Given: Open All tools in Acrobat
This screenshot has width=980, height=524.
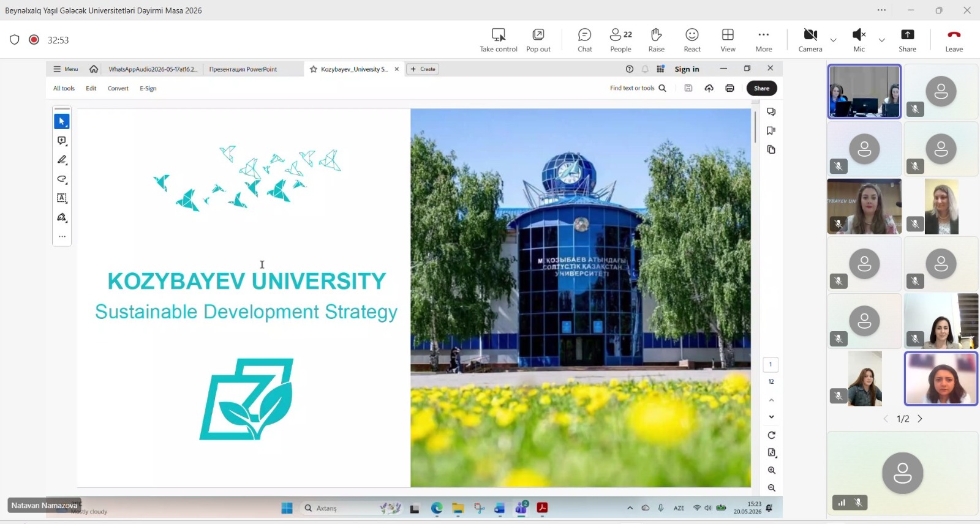Looking at the screenshot, I should tap(64, 88).
